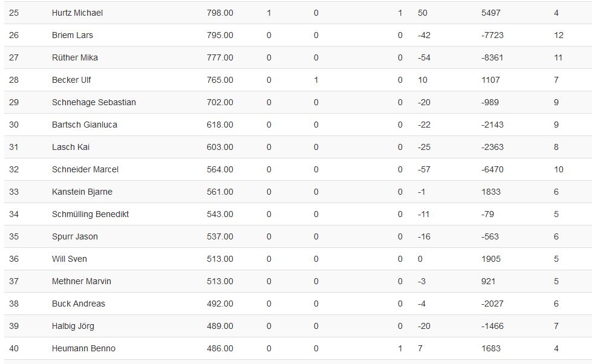The height and width of the screenshot is (364, 592).
Task: Click the Schneider Marcel name cell
Action: click(x=85, y=169)
